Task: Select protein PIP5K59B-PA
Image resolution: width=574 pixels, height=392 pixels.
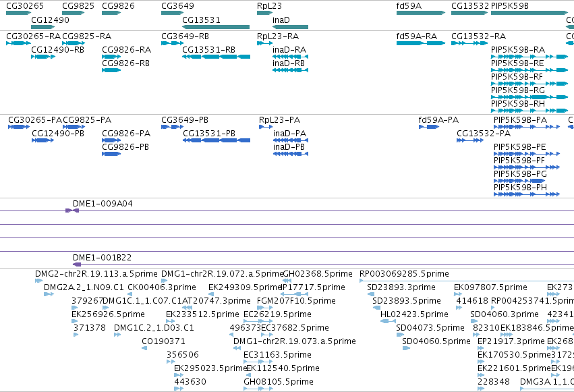Action: point(527,127)
